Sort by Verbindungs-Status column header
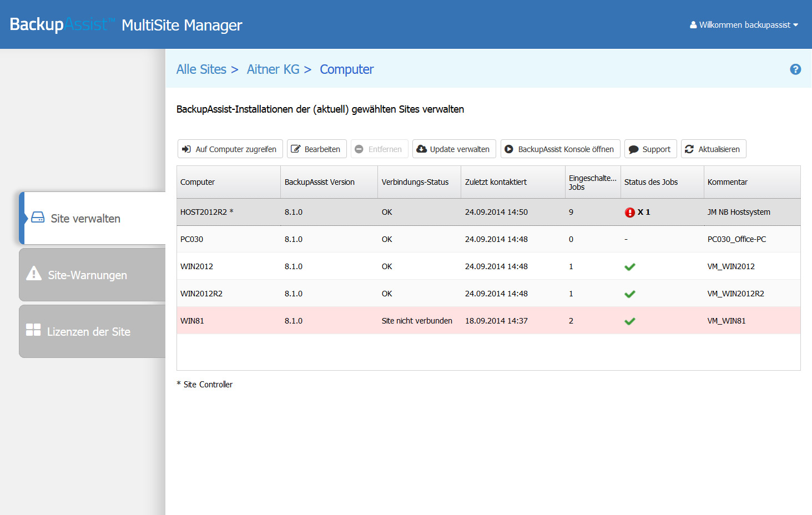This screenshot has height=515, width=812. (x=420, y=182)
